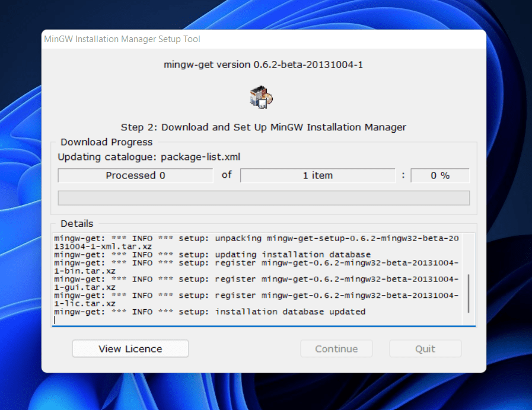532x410 pixels.
Task: Click the MinGW package installer icon
Action: (260, 97)
